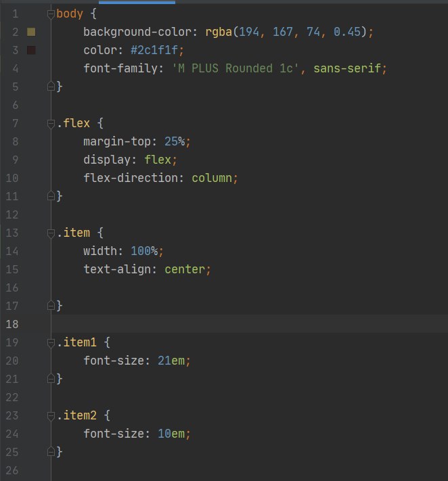Click the alpha value 0.45

click(347, 32)
